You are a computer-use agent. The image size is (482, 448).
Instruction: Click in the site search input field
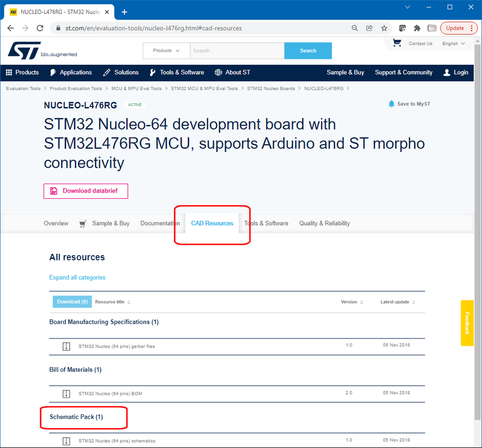coord(237,51)
